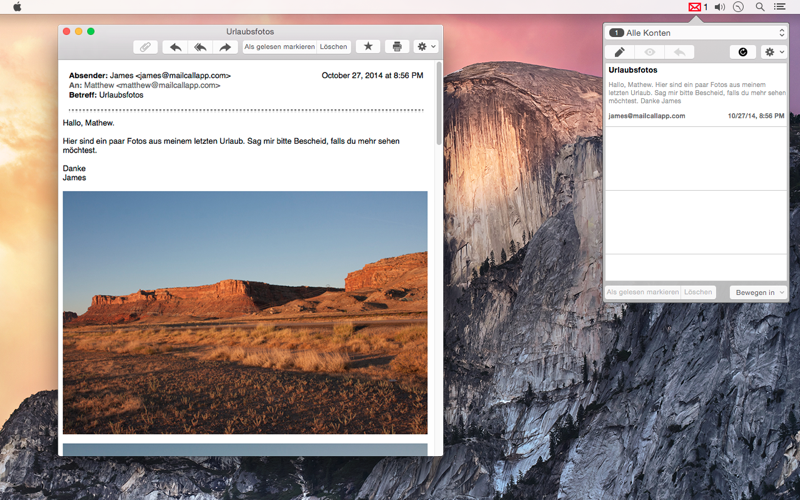The width and height of the screenshot is (800, 500).
Task: Click the unread count badge '1' in popup
Action: coord(616,33)
